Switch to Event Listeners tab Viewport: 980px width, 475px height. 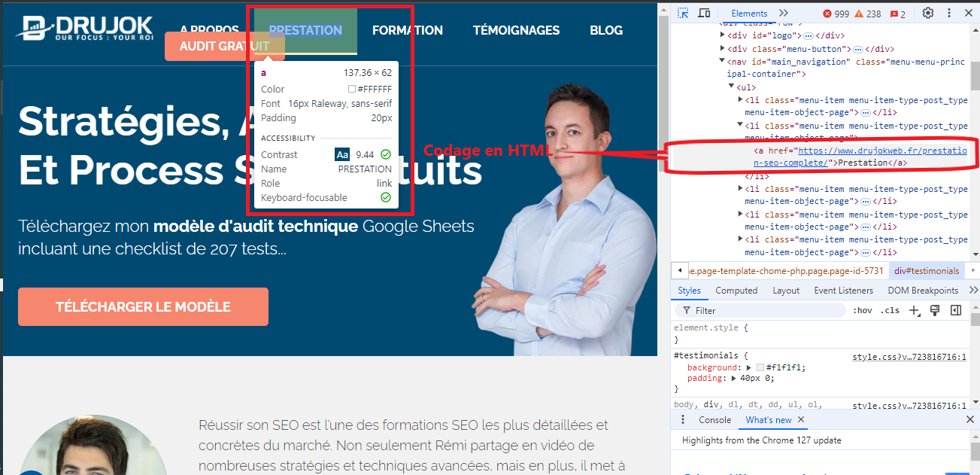pos(843,291)
